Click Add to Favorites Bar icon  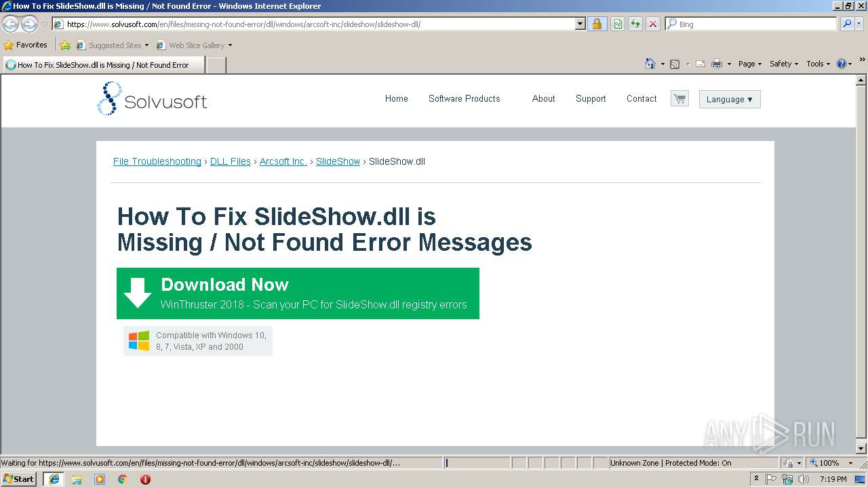point(65,45)
